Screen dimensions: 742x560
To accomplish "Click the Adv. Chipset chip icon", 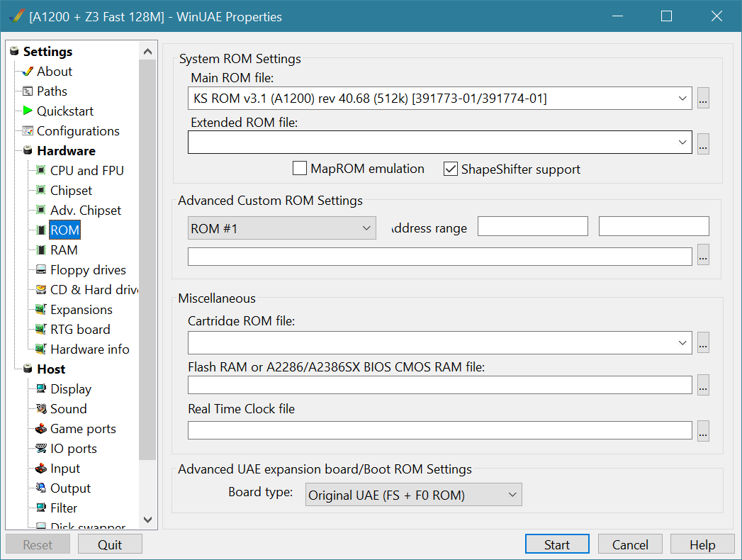I will coord(41,211).
